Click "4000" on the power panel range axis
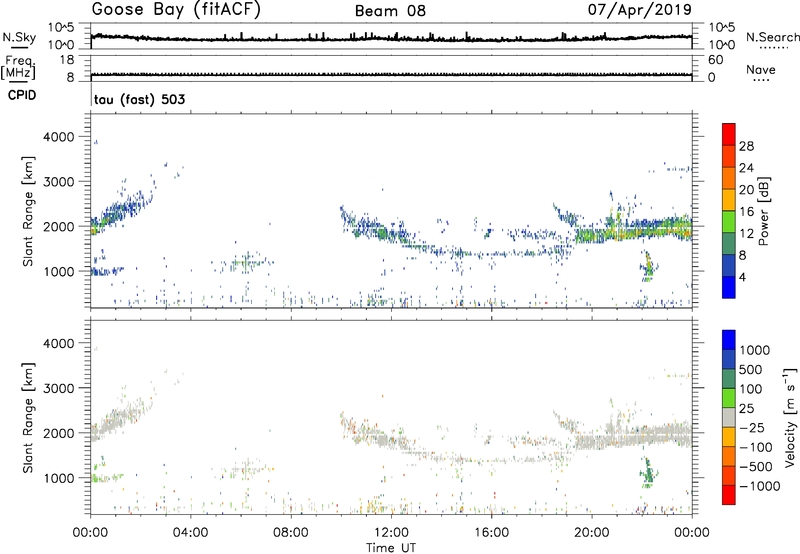The height and width of the screenshot is (554, 800). [x=59, y=137]
